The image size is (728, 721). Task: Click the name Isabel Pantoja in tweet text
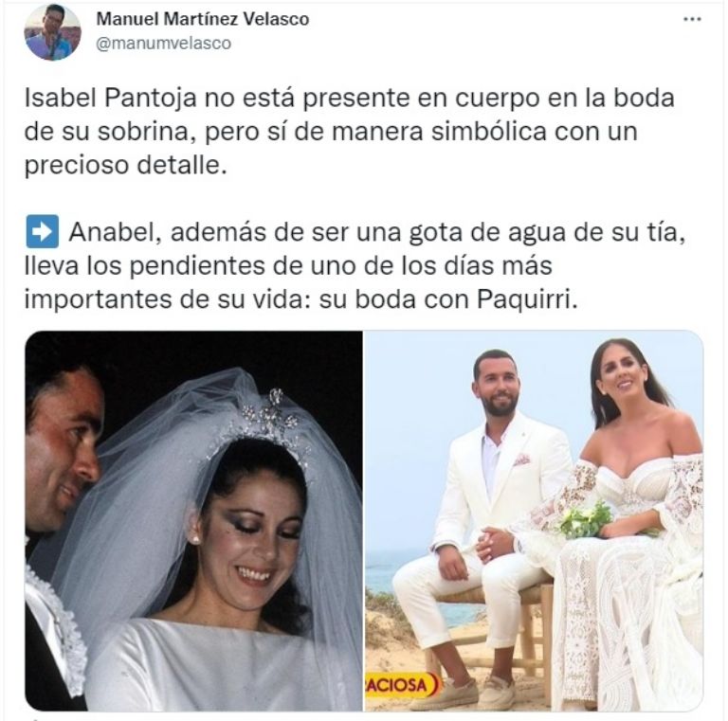pos(111,98)
